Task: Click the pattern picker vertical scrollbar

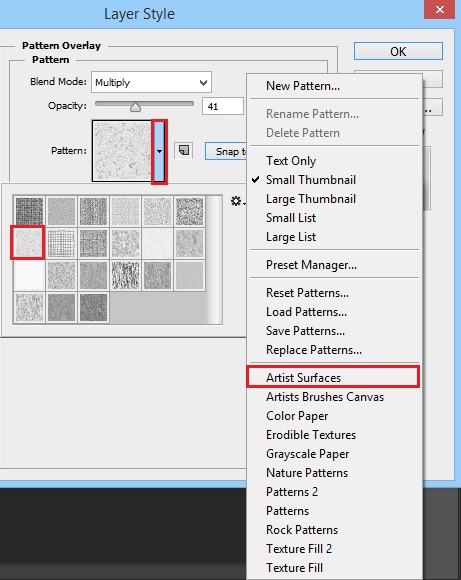Action: pyautogui.click(x=214, y=259)
